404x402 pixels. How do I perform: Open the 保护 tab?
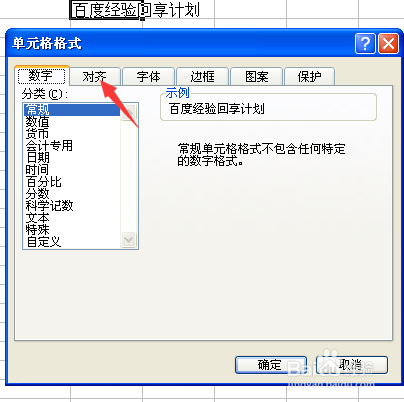pos(309,77)
